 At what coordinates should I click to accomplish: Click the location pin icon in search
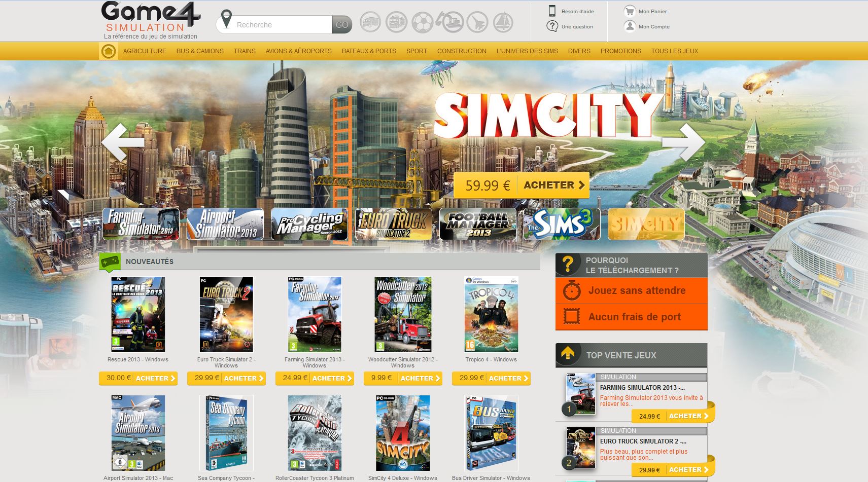click(x=226, y=19)
